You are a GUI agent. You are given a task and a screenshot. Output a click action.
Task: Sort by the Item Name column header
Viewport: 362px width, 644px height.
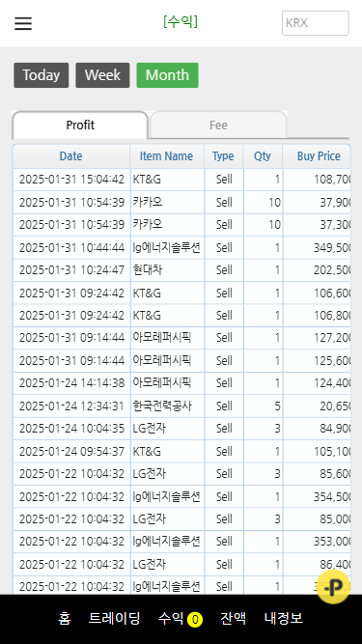[167, 156]
